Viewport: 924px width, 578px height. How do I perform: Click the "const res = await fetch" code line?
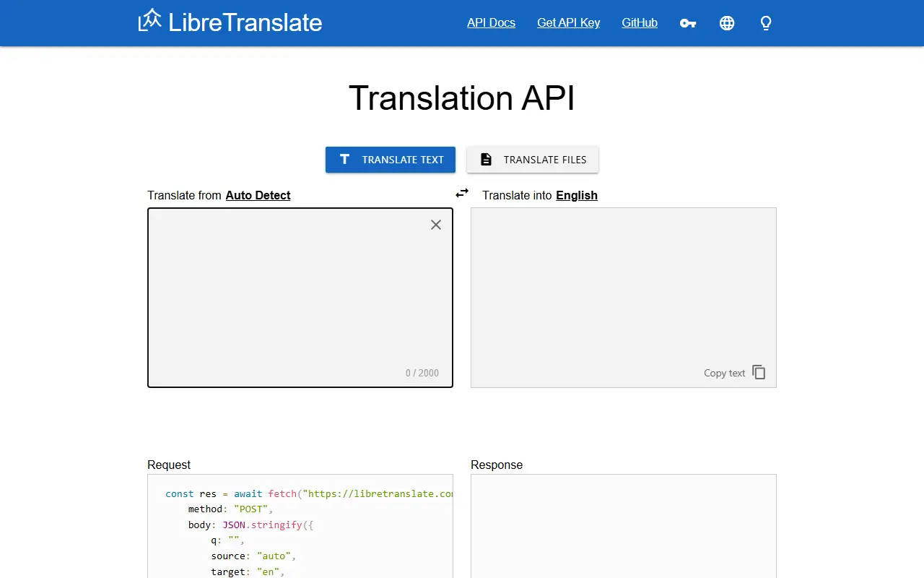[x=309, y=494]
